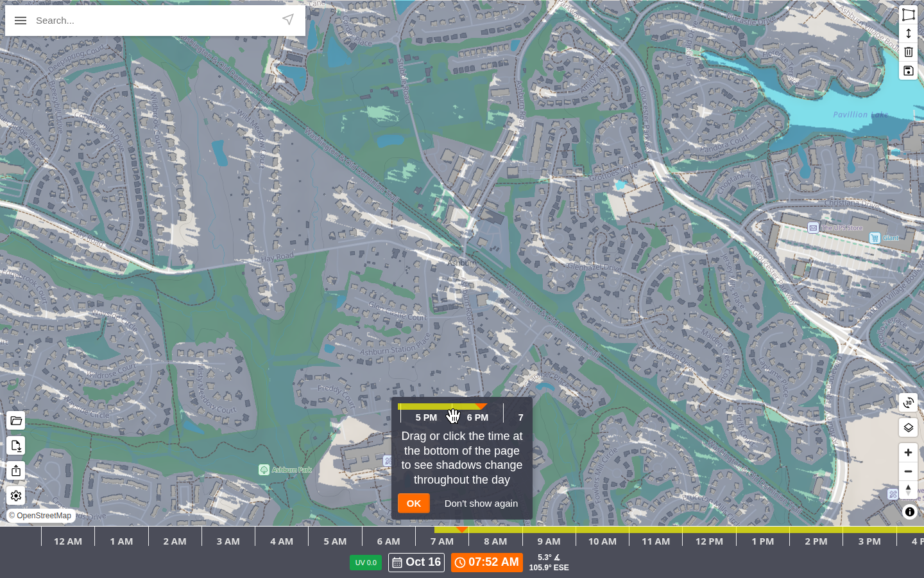Click 9 AM on the timeline
The height and width of the screenshot is (578, 924).
549,541
